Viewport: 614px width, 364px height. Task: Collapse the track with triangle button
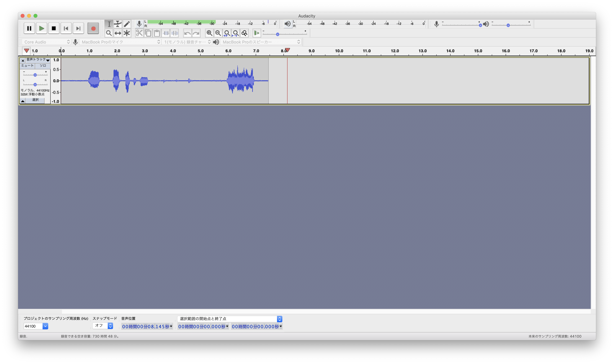[x=23, y=101]
